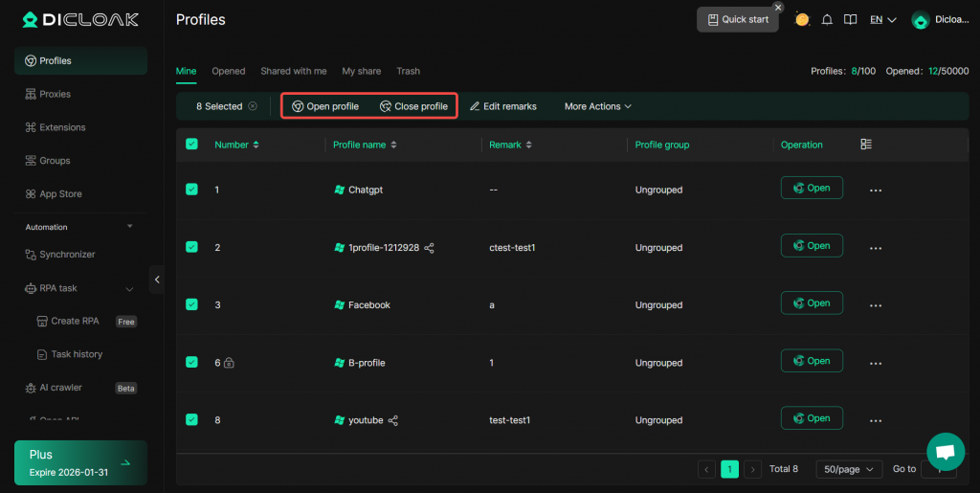Open the live chat support bubble
This screenshot has height=493, width=980.
tap(945, 452)
